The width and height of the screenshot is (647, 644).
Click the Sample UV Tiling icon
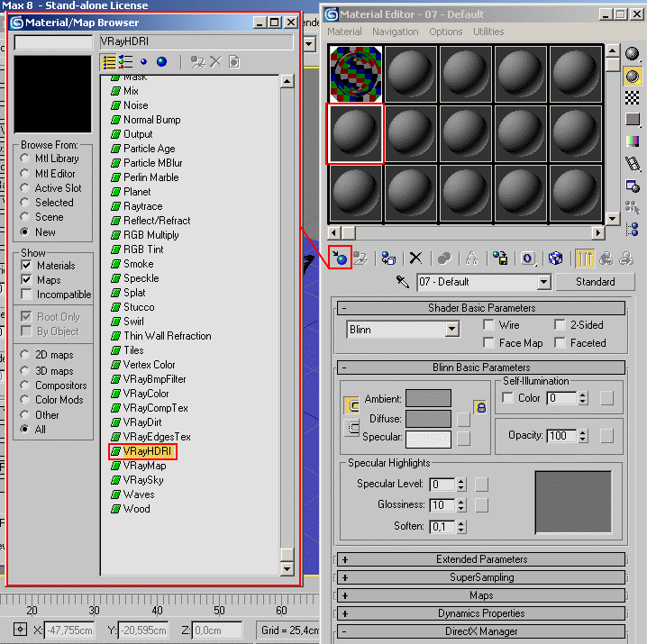tap(633, 120)
